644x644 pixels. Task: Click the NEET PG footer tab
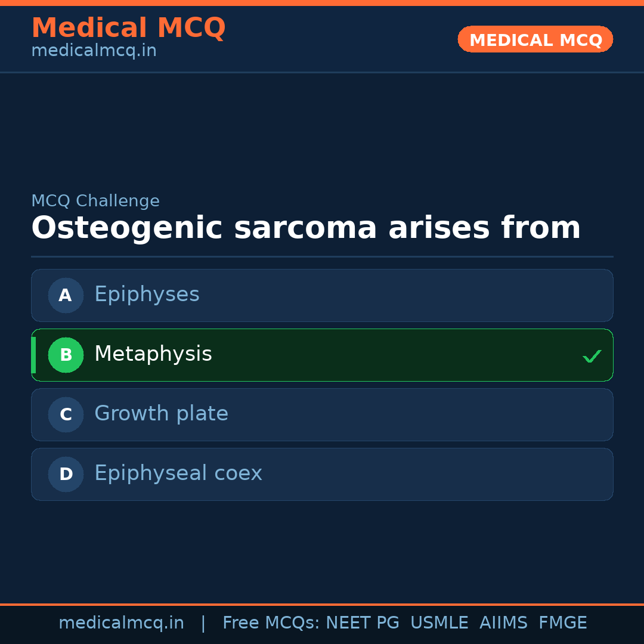(362, 622)
